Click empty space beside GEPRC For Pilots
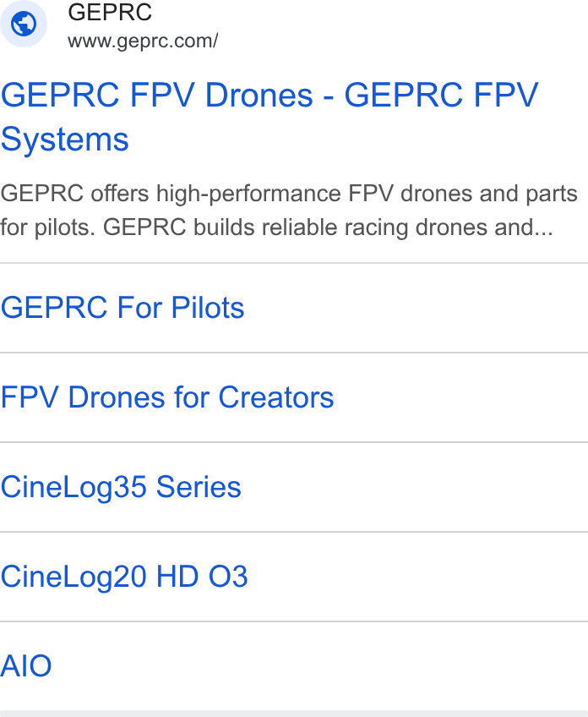Viewport: 588px width, 717px height. click(416, 307)
